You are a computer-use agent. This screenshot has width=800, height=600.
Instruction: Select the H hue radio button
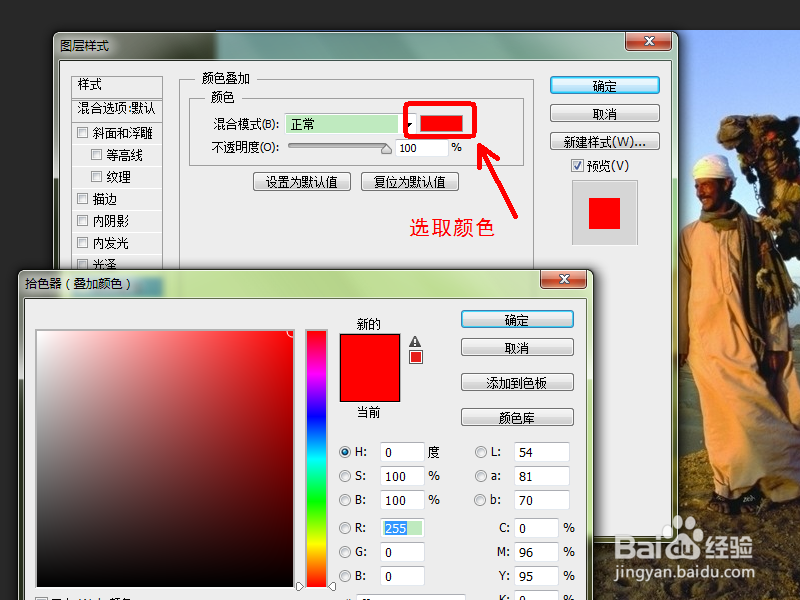tap(345, 452)
